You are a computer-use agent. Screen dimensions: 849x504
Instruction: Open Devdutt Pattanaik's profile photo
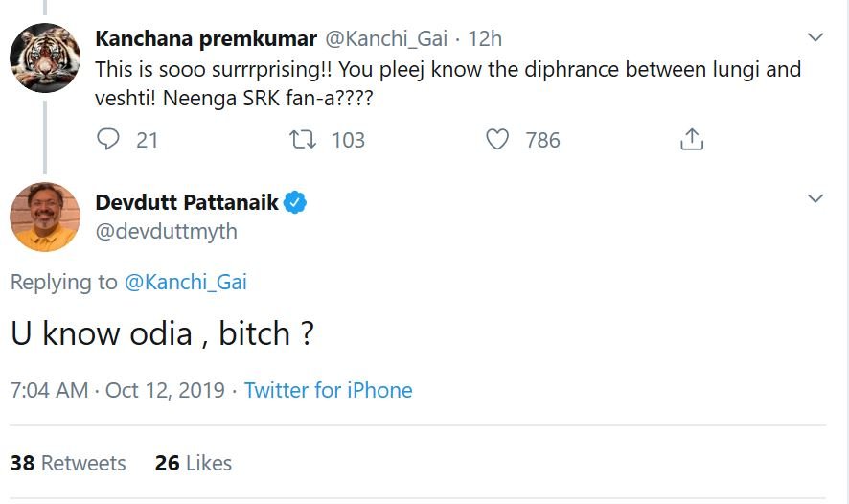[44, 217]
